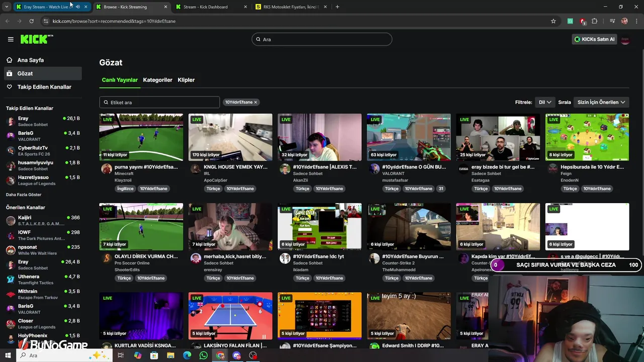
Task: Open CyberRulzTv channel in sidebar
Action: point(43,151)
